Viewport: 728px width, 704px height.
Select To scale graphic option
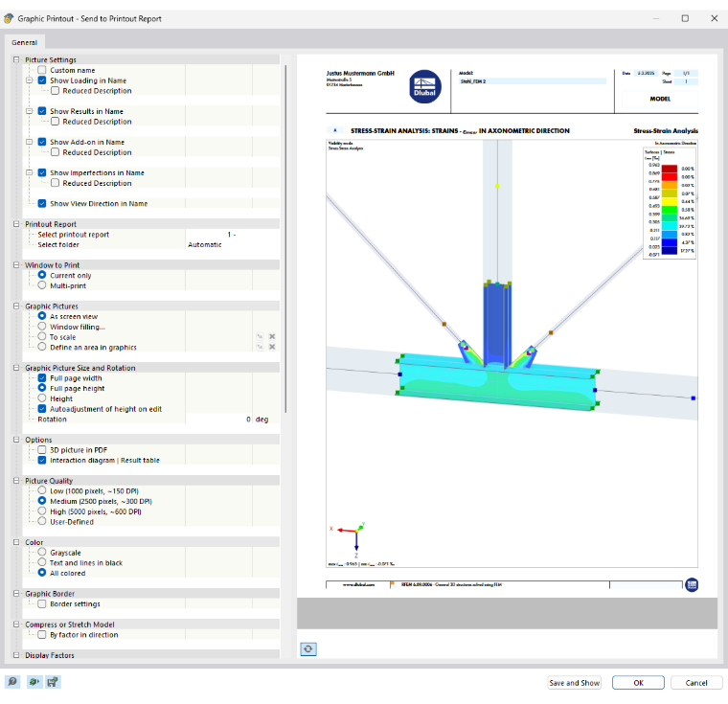coord(42,337)
